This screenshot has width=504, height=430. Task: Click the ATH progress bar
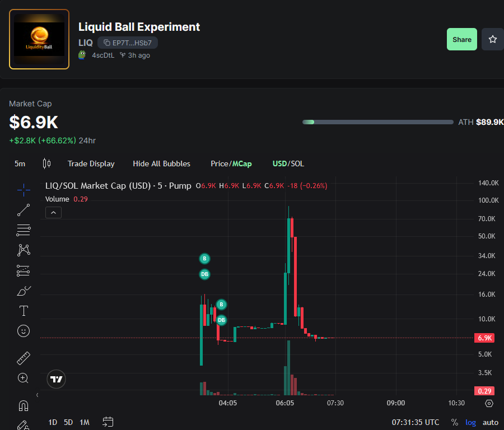coord(377,122)
